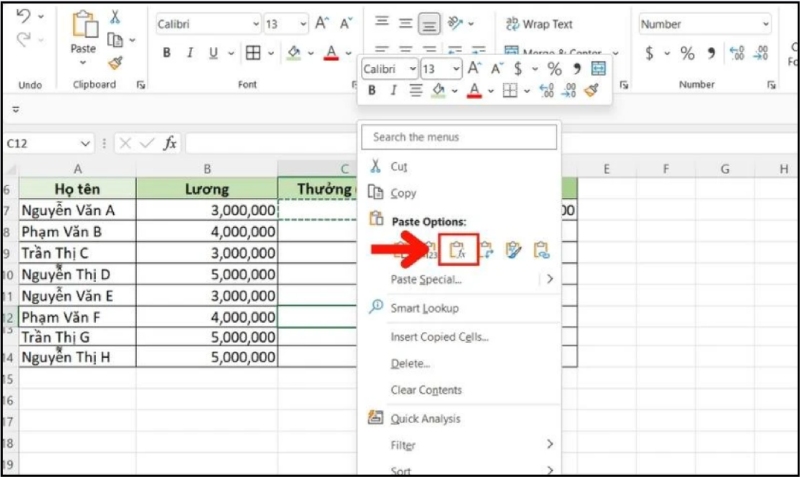Toggle Wrap Text in the ribbon
The image size is (800, 477).
tap(540, 24)
